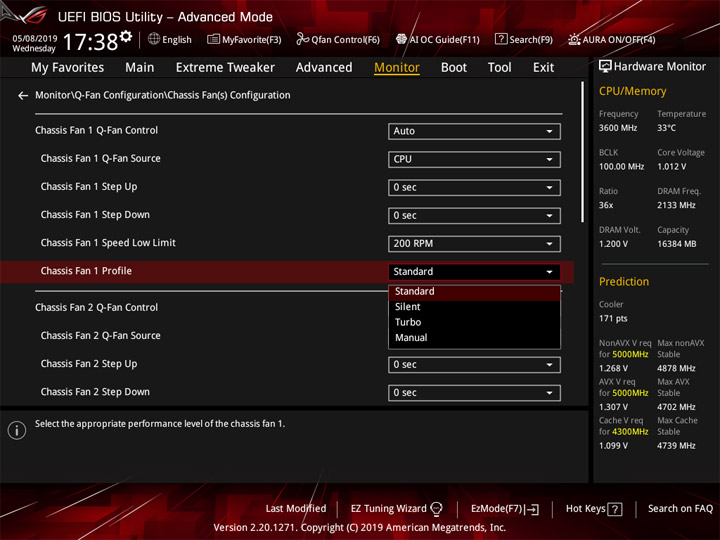Viewport: 720px width, 540px height.
Task: Open Search on FAQ link
Action: click(x=680, y=509)
